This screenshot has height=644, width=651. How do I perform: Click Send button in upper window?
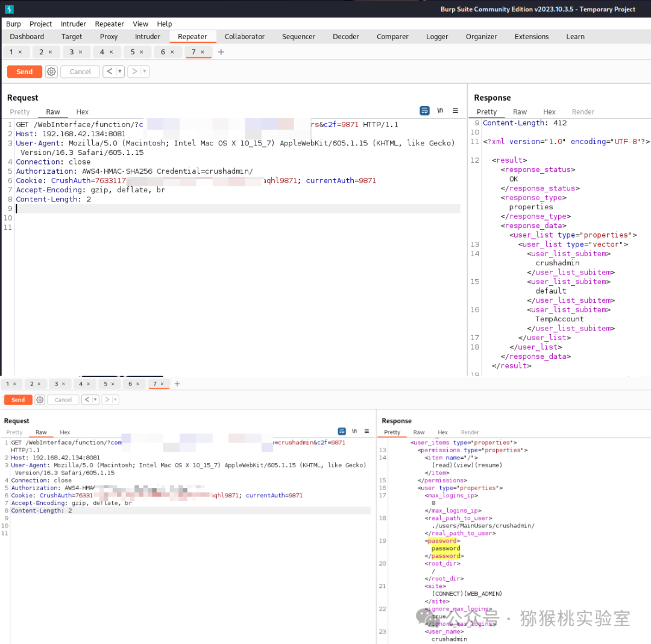click(x=25, y=71)
